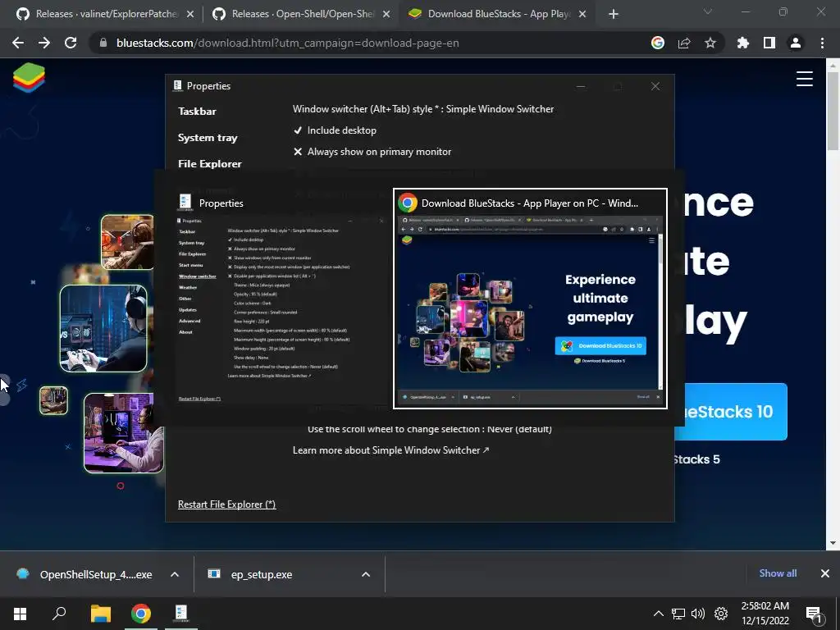Viewport: 840px width, 630px height.
Task: Open the BlueStacks hamburger menu
Action: point(804,79)
